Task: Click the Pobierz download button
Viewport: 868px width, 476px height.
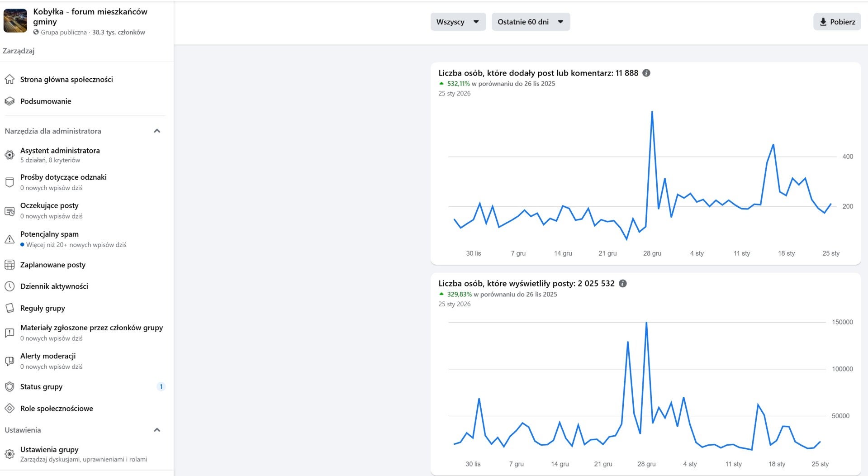Action: point(837,22)
